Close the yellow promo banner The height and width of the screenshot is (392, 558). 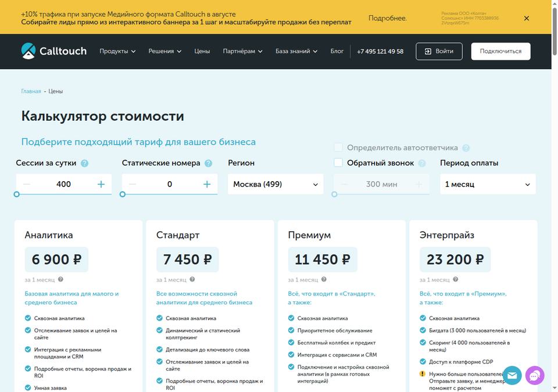(x=527, y=18)
